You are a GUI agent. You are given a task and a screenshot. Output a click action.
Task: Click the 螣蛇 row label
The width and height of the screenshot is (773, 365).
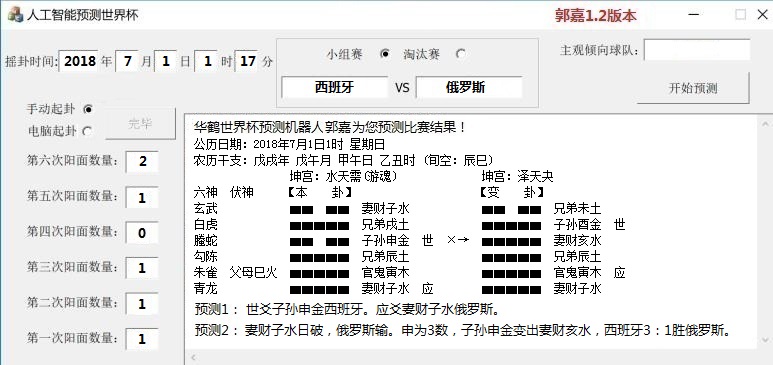(206, 241)
